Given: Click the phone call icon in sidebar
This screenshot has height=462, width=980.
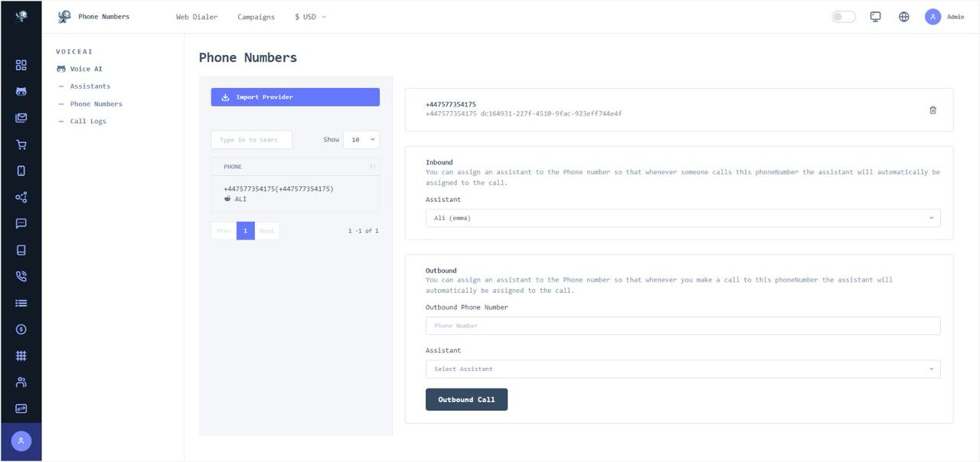Looking at the screenshot, I should point(21,276).
